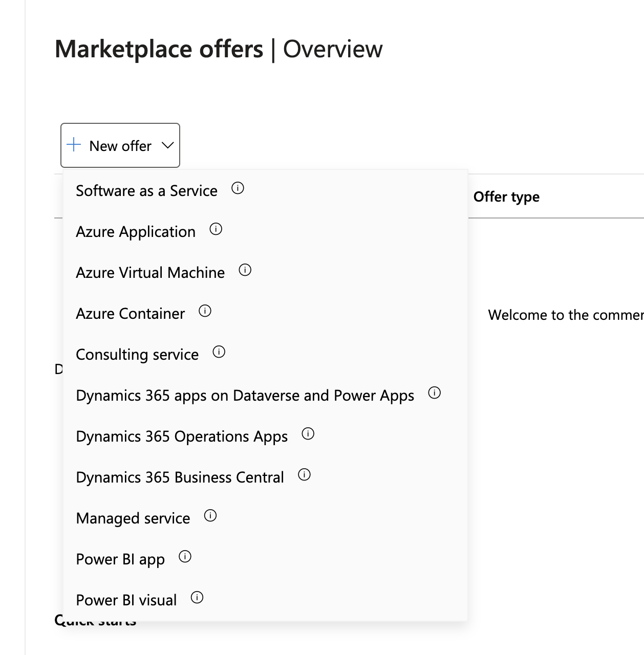Click info icon beside Power BI app
The image size is (644, 655).
tap(185, 556)
